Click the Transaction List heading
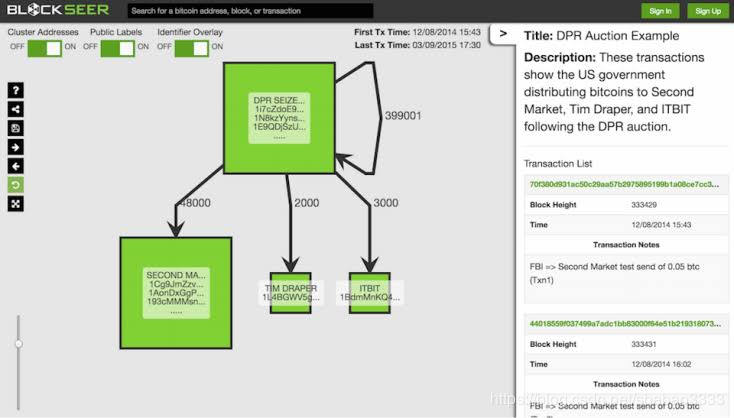The height and width of the screenshot is (418, 734). (x=558, y=164)
